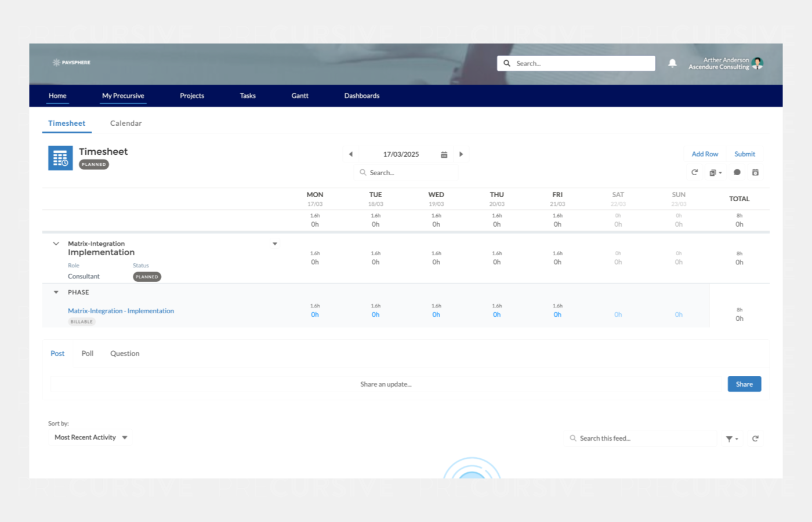The width and height of the screenshot is (812, 522).
Task: Select the Question tab in the feed
Action: (125, 353)
